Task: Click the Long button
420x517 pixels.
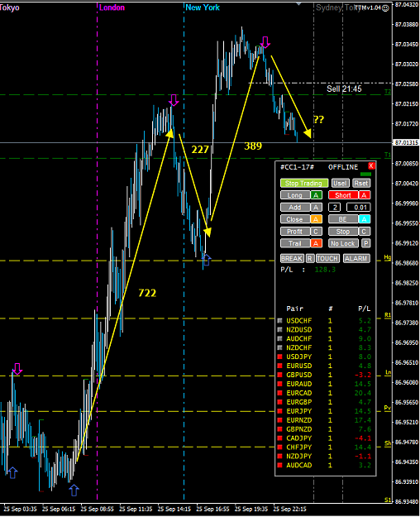Action: (294, 195)
